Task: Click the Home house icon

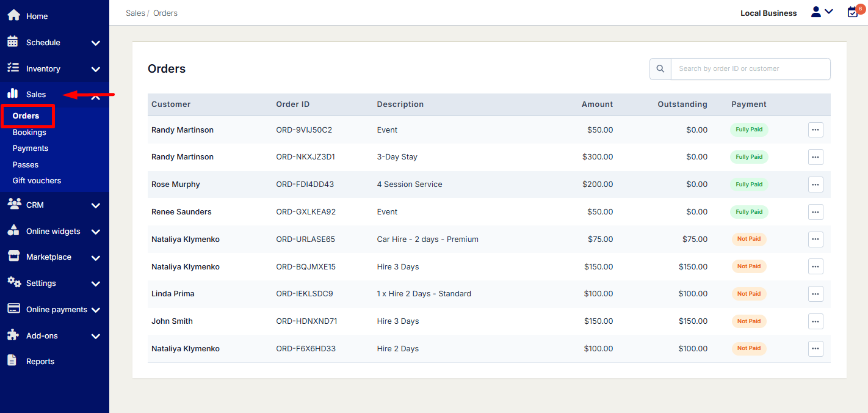Action: point(13,15)
